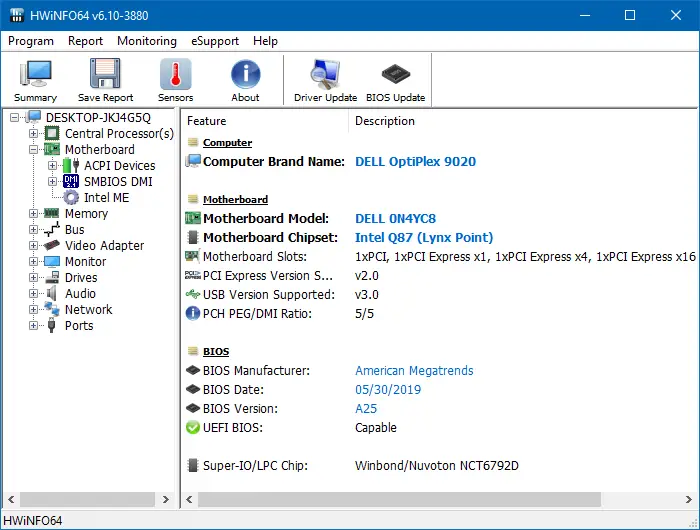Select the Motherboard Slots row label
The image size is (700, 530).
click(254, 257)
